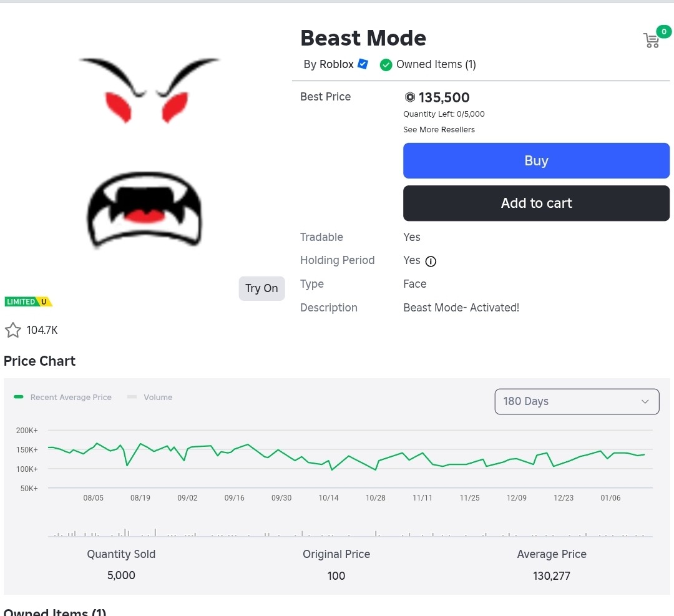674x616 pixels.
Task: Open the shopping cart icon
Action: tap(651, 41)
